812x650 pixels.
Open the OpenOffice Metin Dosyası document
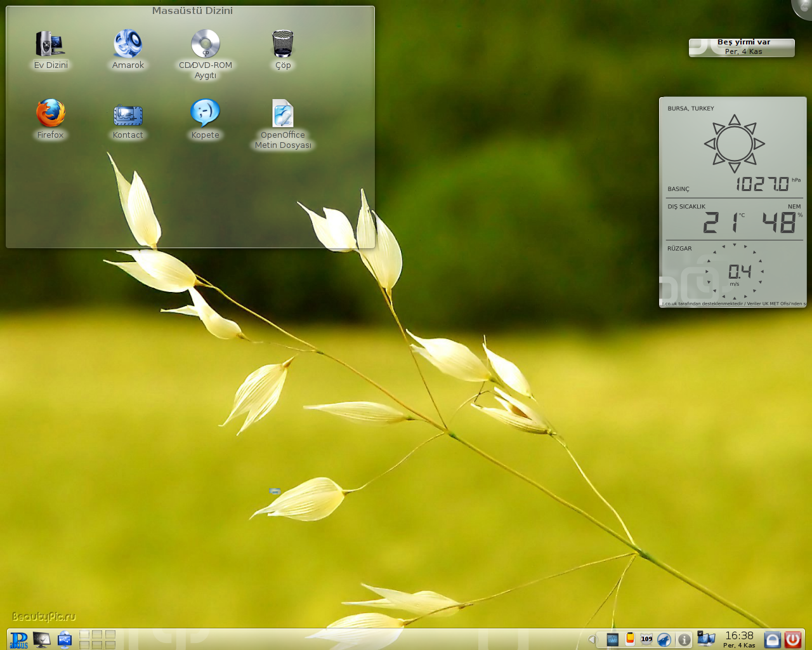tap(282, 114)
